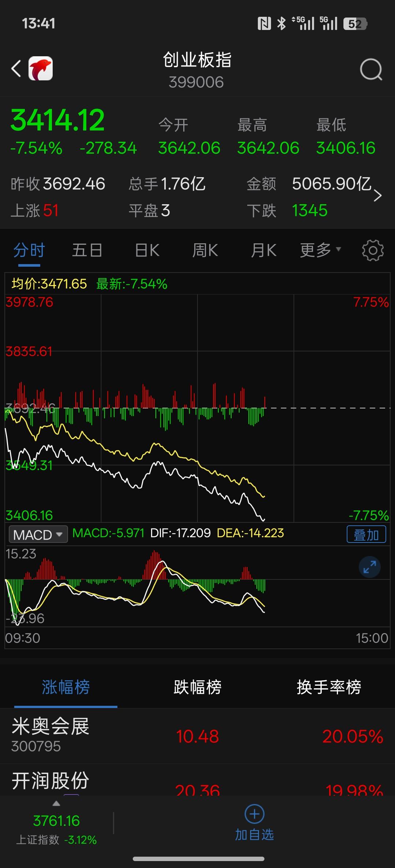Tap the 金额 5065.90亿 value
Screen dimensions: 395x868
coord(332,184)
